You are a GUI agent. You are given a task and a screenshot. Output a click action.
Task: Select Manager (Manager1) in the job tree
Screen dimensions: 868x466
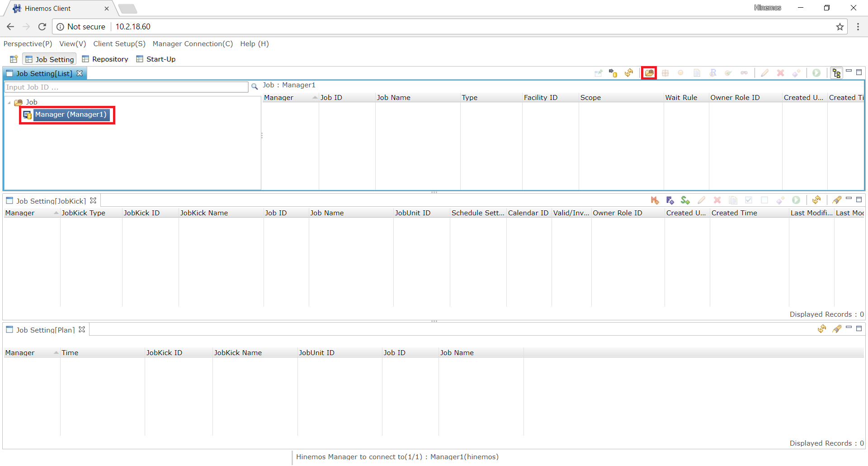71,114
